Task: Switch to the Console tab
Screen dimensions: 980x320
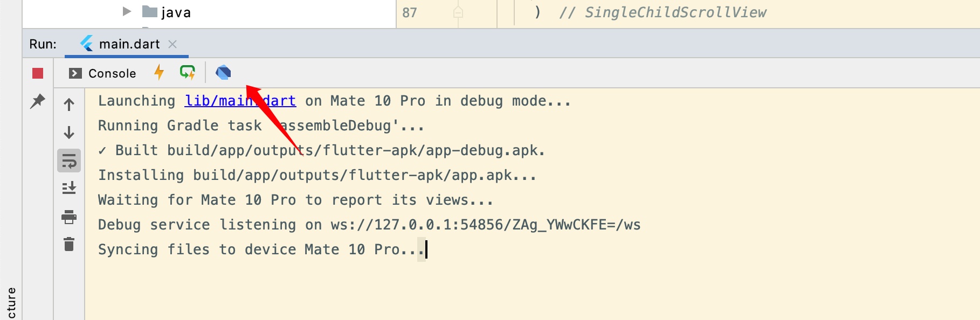Action: coord(102,73)
